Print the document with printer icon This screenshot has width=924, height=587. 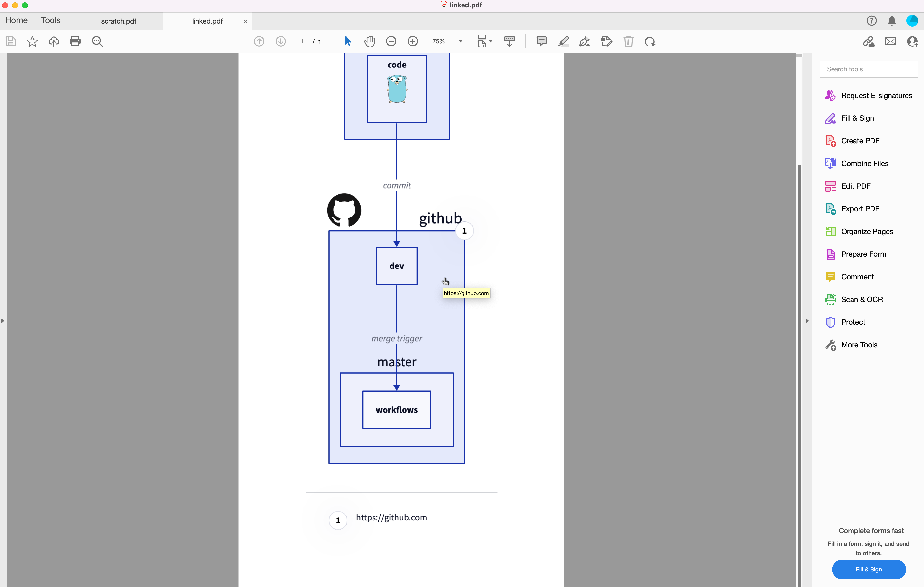tap(75, 41)
